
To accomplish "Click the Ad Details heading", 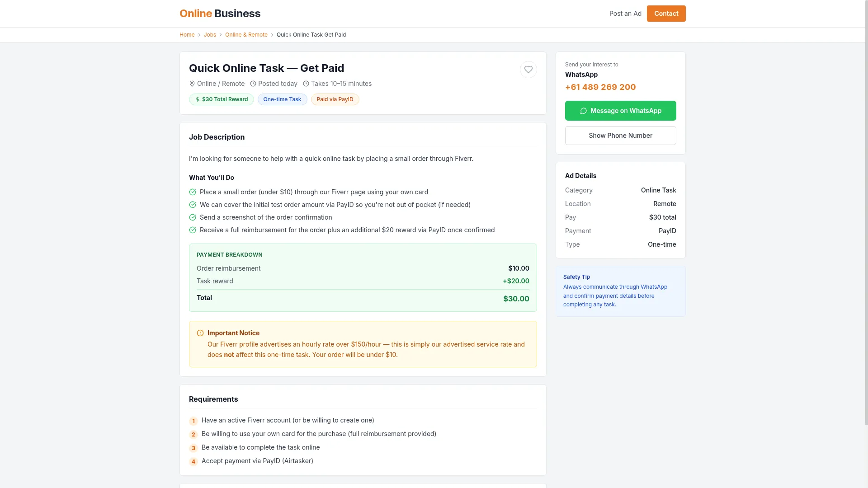I will coord(580,176).
